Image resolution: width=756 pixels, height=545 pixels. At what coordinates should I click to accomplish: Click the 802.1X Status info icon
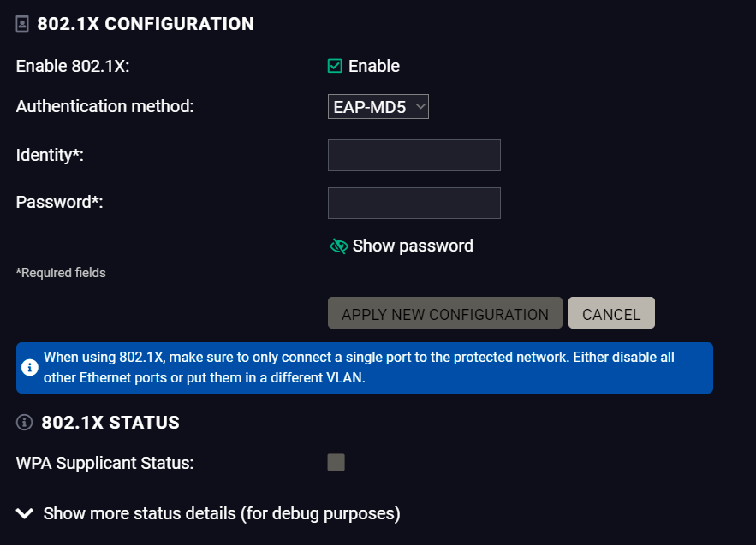(24, 422)
